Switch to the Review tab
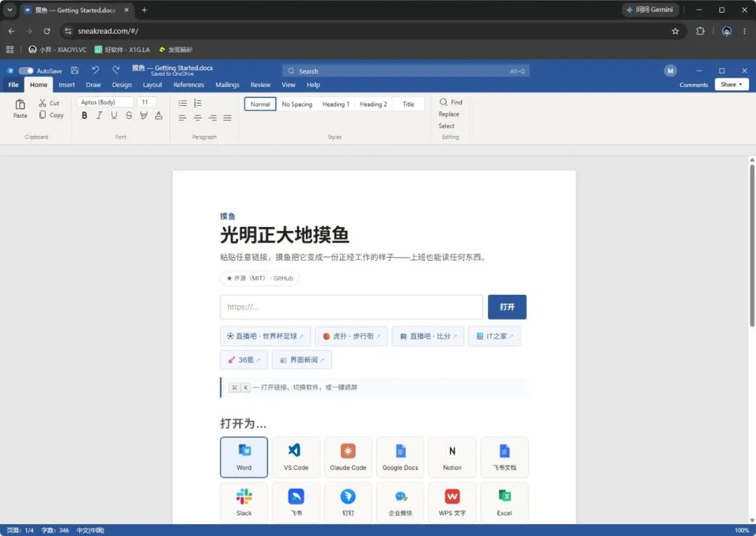Viewport: 756px width, 536px height. pyautogui.click(x=260, y=85)
